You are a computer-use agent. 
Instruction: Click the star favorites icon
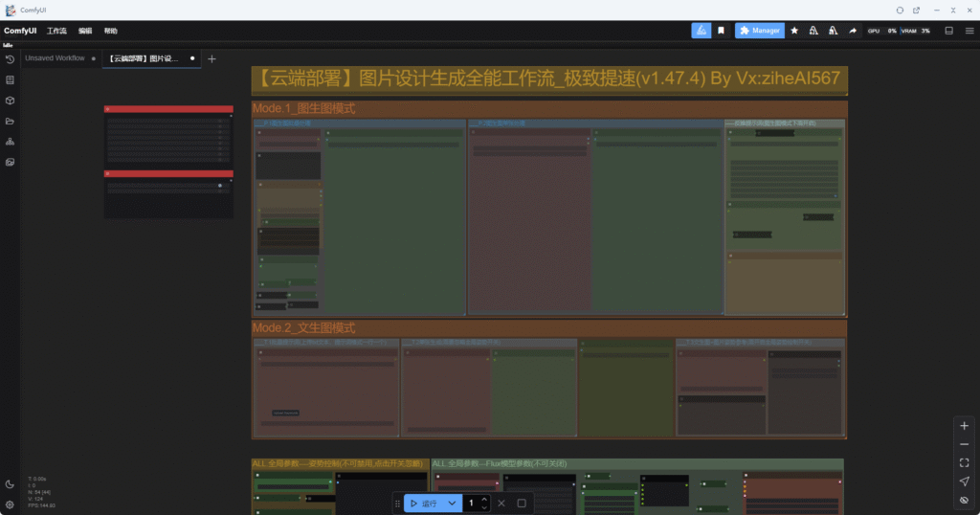[x=794, y=31]
